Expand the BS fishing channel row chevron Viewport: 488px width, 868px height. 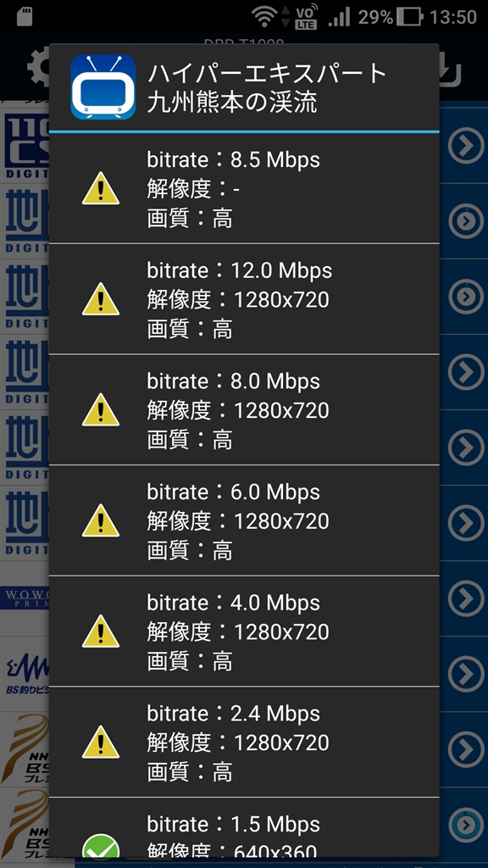point(465,674)
